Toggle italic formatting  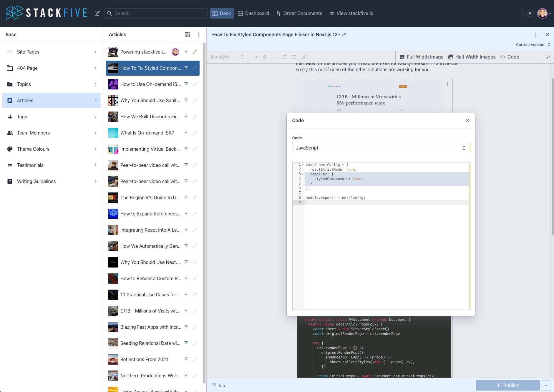(x=274, y=57)
